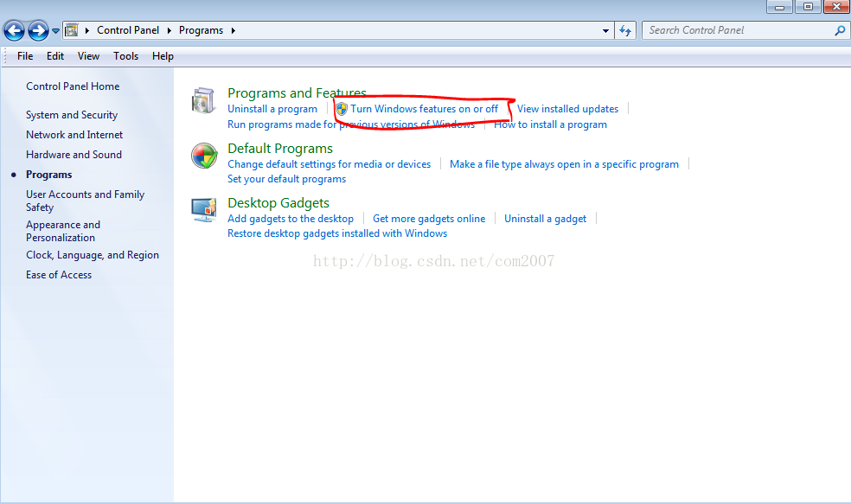Open Desktop Gadgets heading
Screen dimensions: 851x504
(278, 203)
